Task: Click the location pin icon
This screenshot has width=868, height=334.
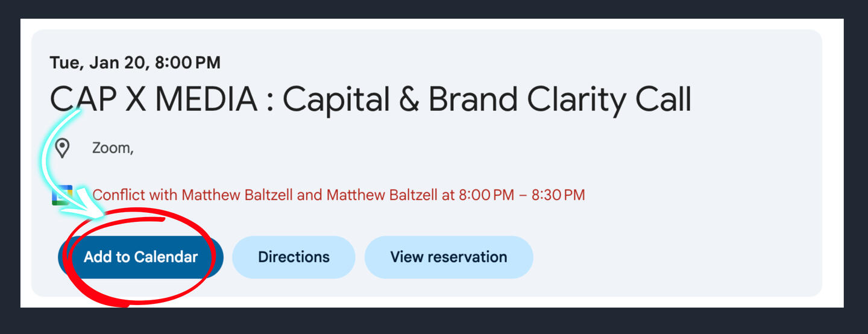Action: pyautogui.click(x=62, y=148)
